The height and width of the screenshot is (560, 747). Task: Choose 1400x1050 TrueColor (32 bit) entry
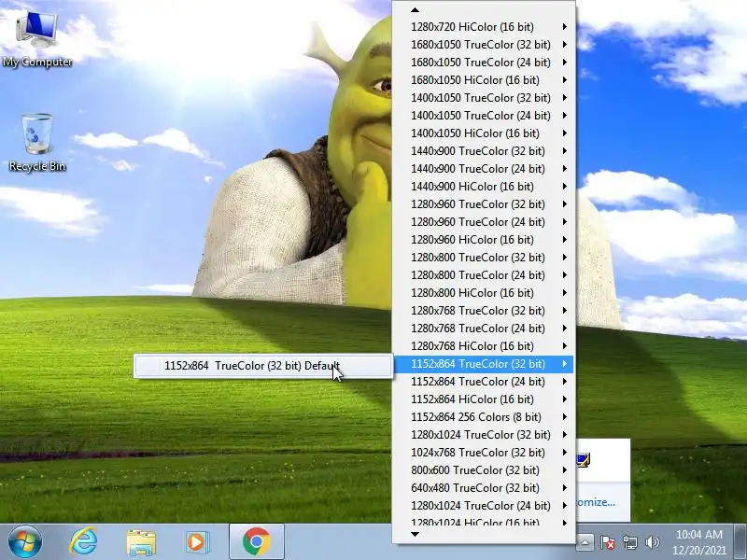click(x=484, y=98)
